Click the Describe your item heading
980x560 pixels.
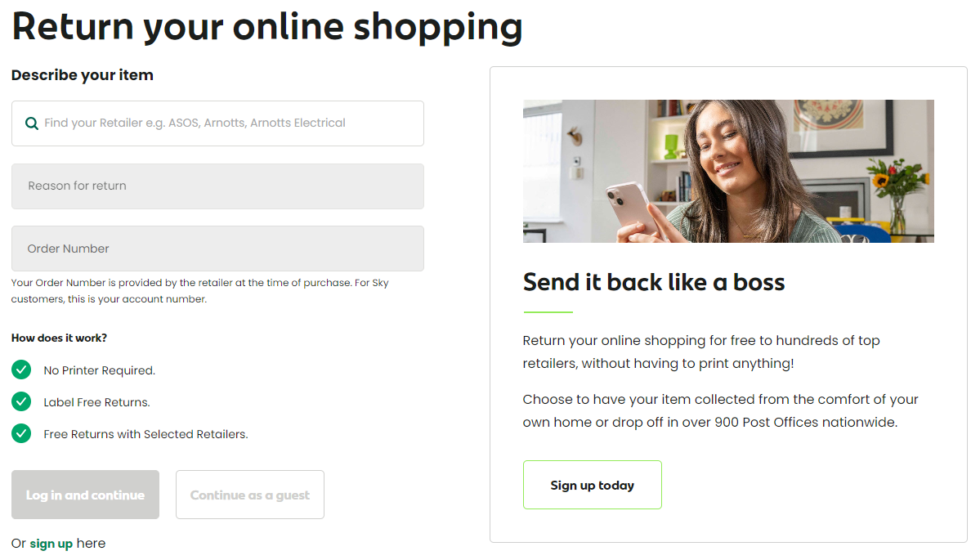click(x=83, y=75)
